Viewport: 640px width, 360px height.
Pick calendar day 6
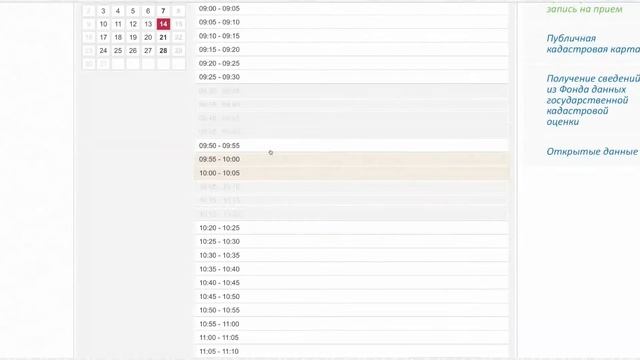(148, 11)
